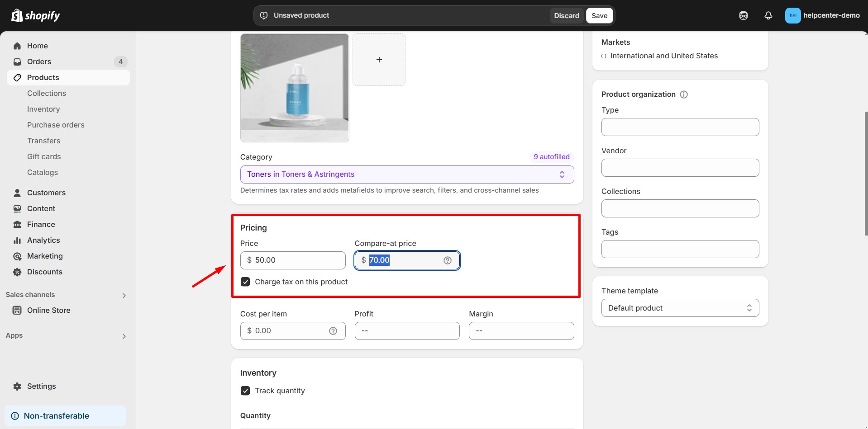Screen dimensions: 868x429
Task: Click the add media plus tile
Action: (379, 60)
